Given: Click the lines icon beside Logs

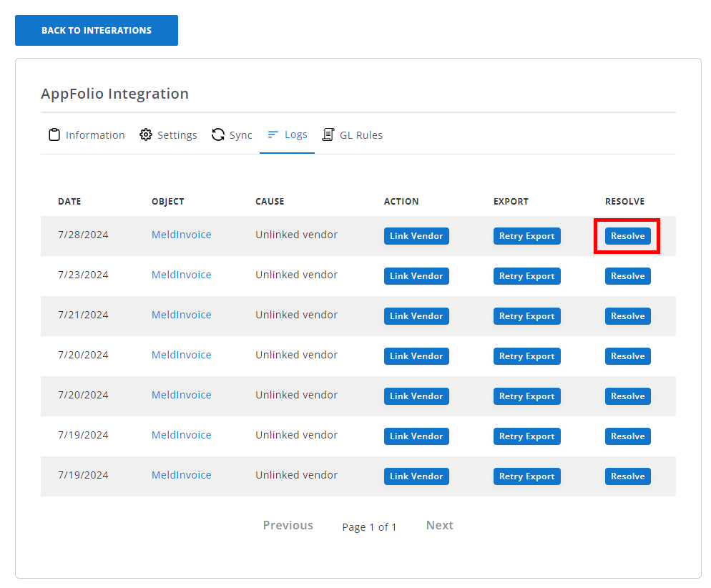Looking at the screenshot, I should point(273,134).
